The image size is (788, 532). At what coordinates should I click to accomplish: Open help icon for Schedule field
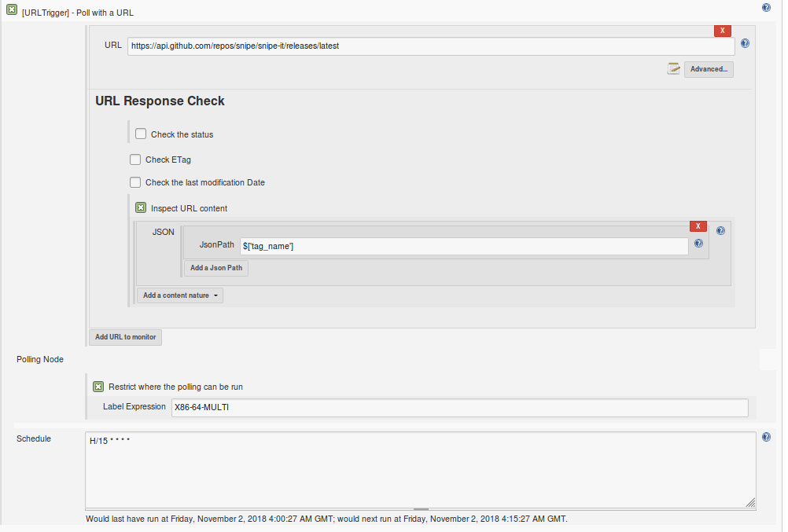point(766,437)
